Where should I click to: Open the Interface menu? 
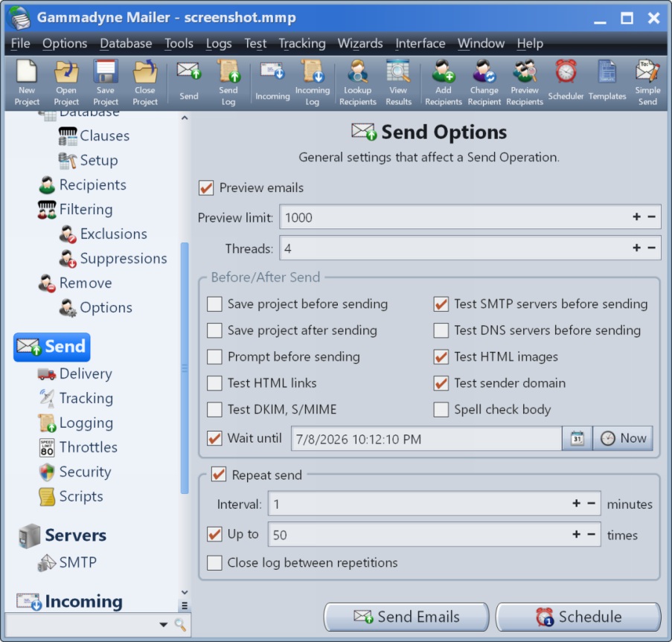click(x=420, y=43)
